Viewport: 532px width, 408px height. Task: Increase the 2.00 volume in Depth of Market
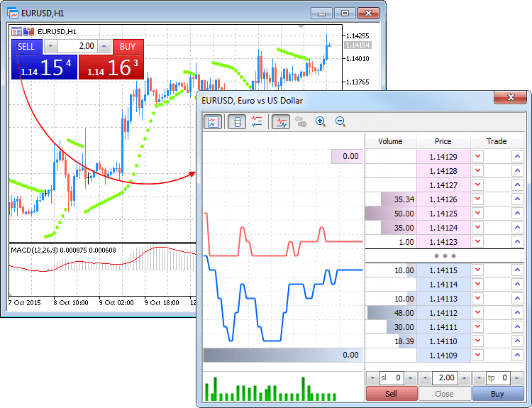[464, 377]
